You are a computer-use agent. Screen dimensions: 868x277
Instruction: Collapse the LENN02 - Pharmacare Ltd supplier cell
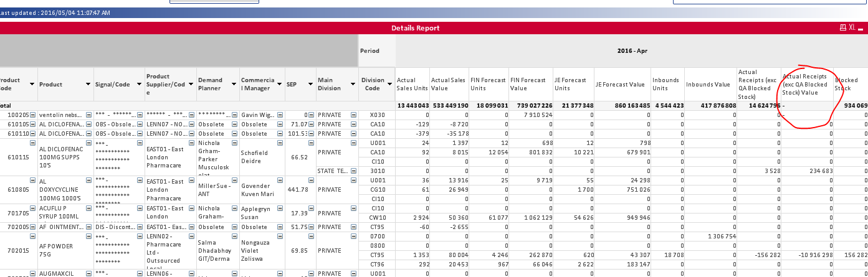(x=192, y=236)
